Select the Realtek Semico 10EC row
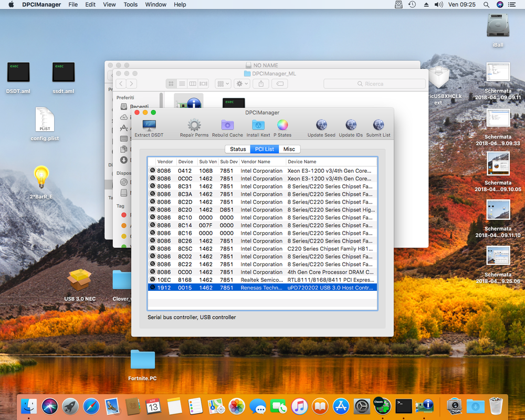This screenshot has width=525, height=420. [262, 280]
